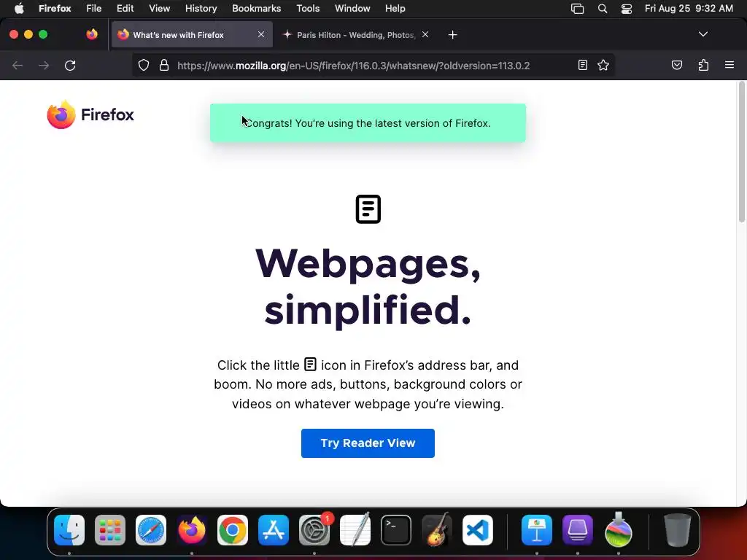This screenshot has height=560, width=747.
Task: Open the Firefox app menu
Action: [55, 9]
